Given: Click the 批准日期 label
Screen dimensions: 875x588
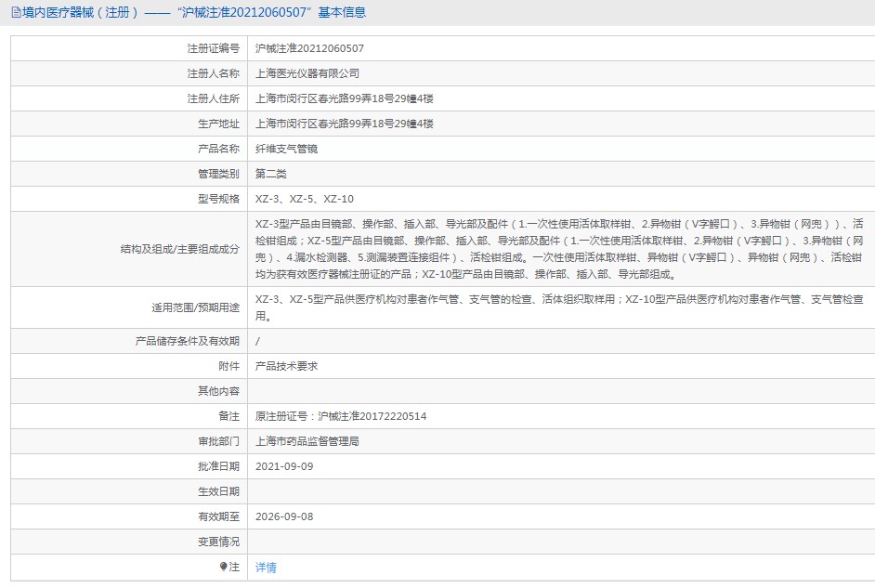Looking at the screenshot, I should point(219,466).
